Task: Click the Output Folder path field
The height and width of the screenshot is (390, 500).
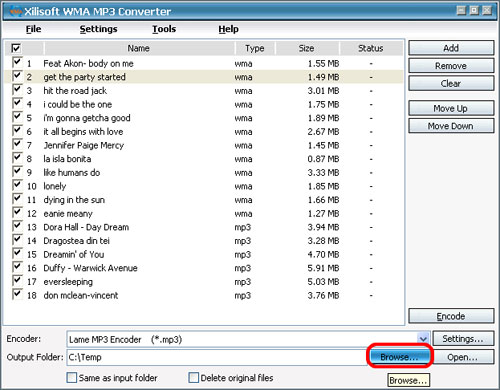Action: click(217, 357)
